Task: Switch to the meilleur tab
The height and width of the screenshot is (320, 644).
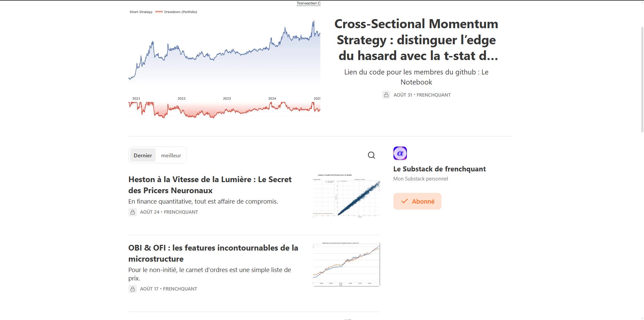Action: click(x=171, y=155)
